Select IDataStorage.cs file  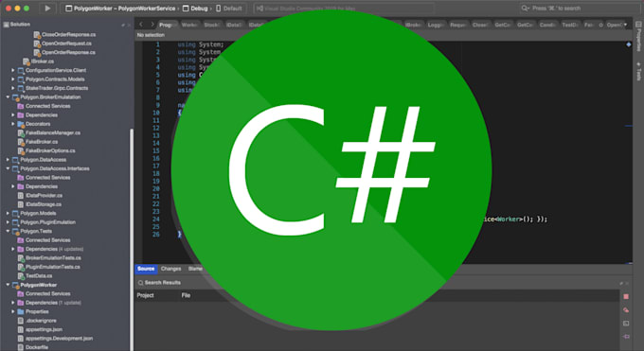44,204
